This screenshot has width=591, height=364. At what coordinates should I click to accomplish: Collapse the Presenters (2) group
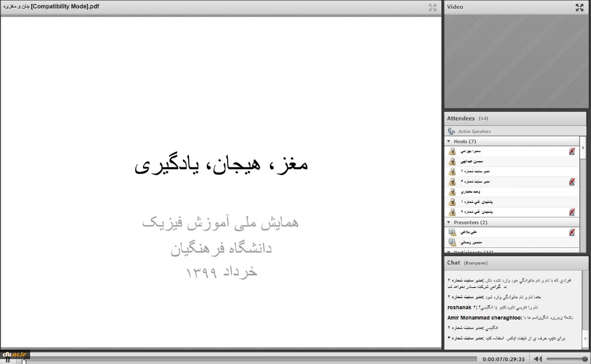pyautogui.click(x=449, y=223)
